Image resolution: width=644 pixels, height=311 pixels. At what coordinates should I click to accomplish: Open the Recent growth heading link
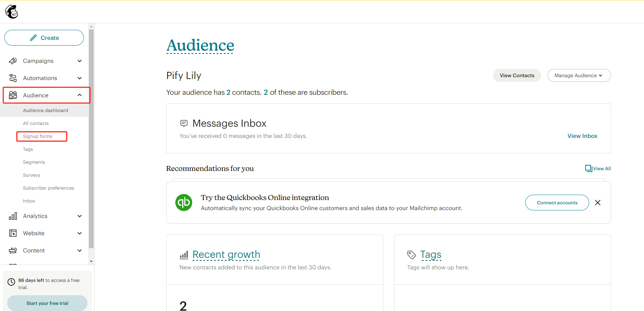[226, 255]
